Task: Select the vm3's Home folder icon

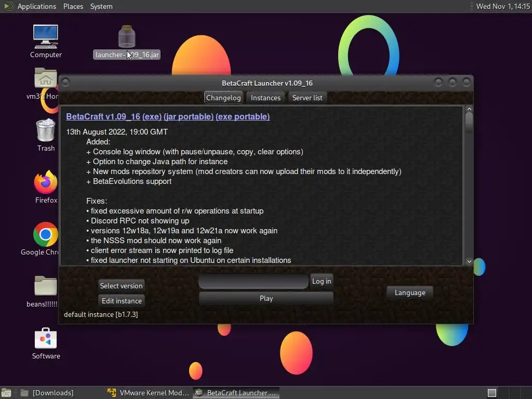Action: coord(46,78)
